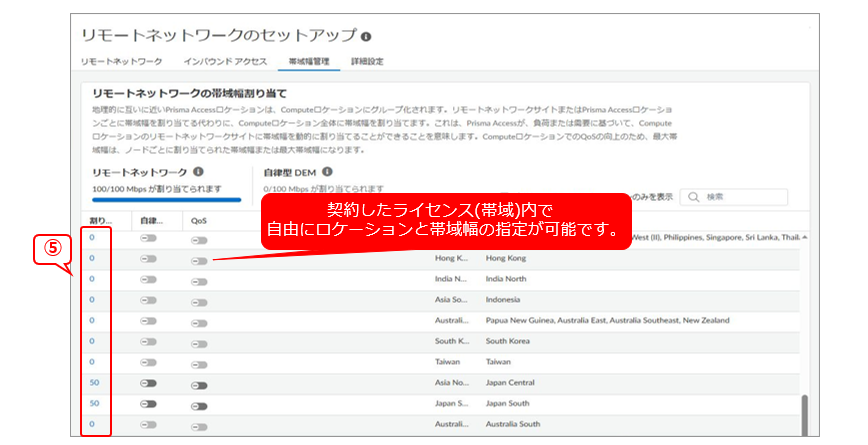Image resolution: width=868 pixels, height=445 pixels.
Task: Toggle QoS switch in Philippines, Singapore row
Action: click(x=199, y=240)
